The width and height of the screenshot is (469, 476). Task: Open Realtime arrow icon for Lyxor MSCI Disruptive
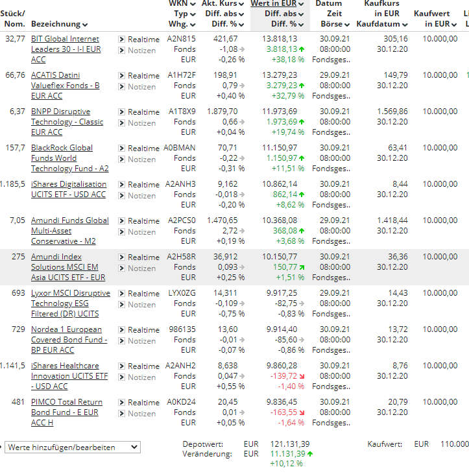121,294
